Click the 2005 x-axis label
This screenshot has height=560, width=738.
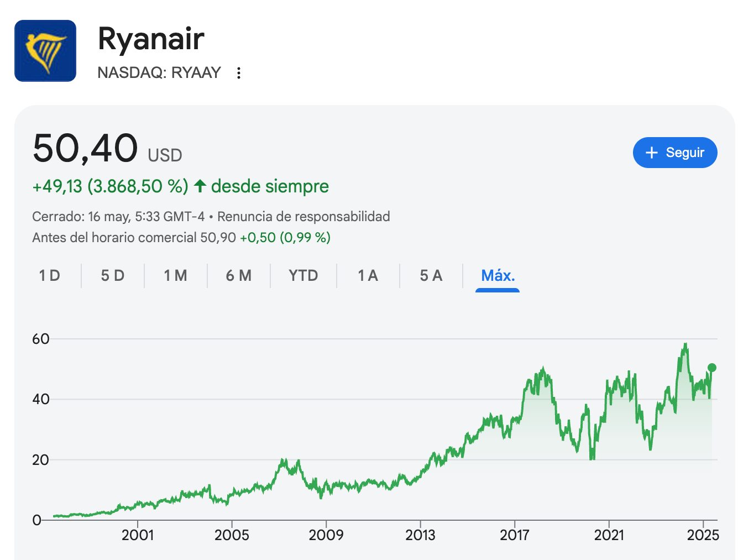(x=232, y=535)
